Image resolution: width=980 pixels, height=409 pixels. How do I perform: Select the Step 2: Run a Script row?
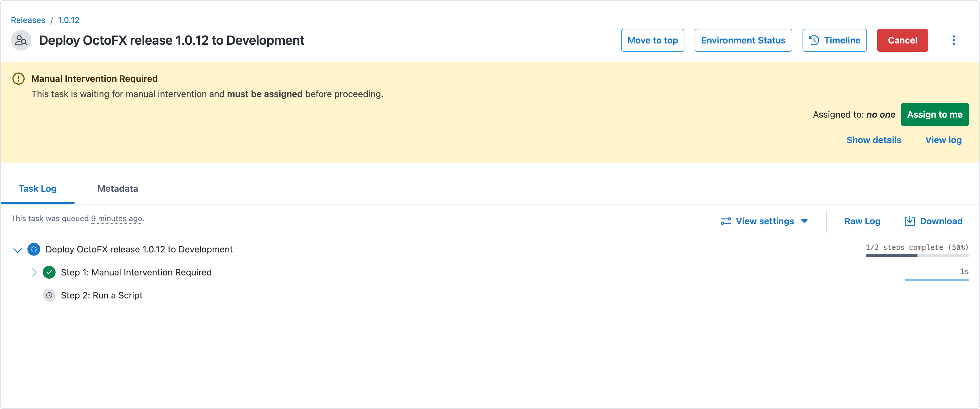101,296
